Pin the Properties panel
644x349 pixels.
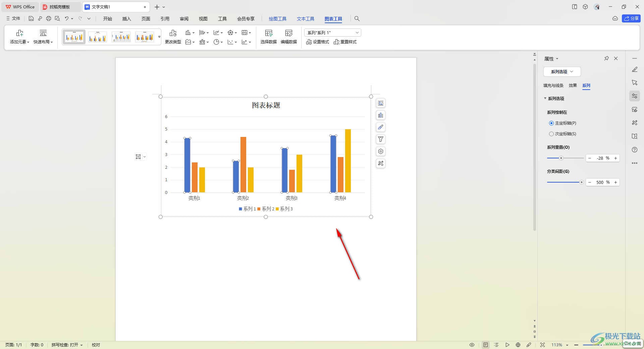tap(606, 58)
